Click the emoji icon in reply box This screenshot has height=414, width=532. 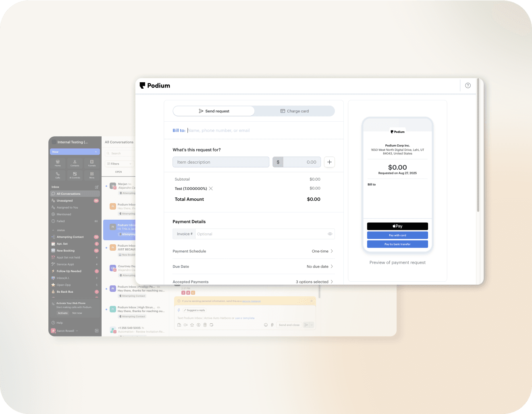click(266, 325)
